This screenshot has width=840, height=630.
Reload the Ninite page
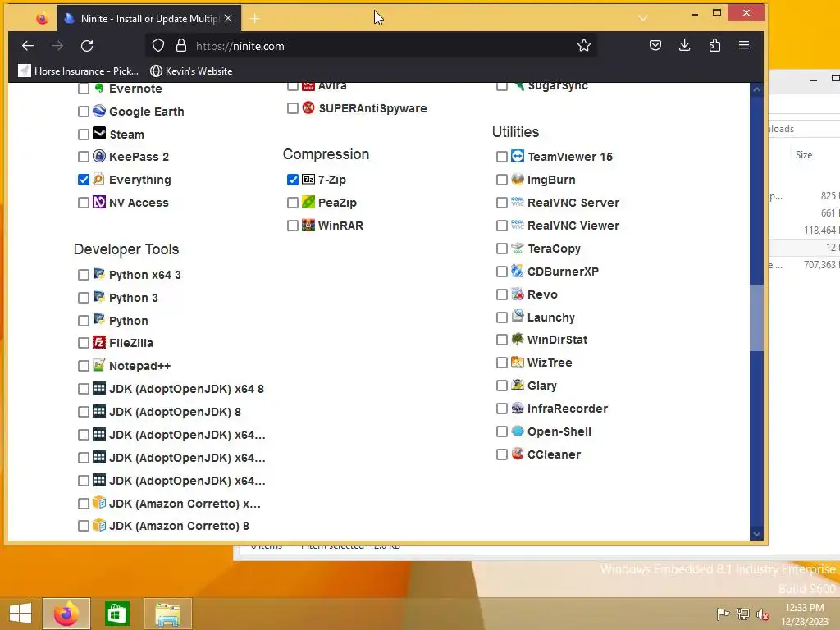[x=87, y=46]
